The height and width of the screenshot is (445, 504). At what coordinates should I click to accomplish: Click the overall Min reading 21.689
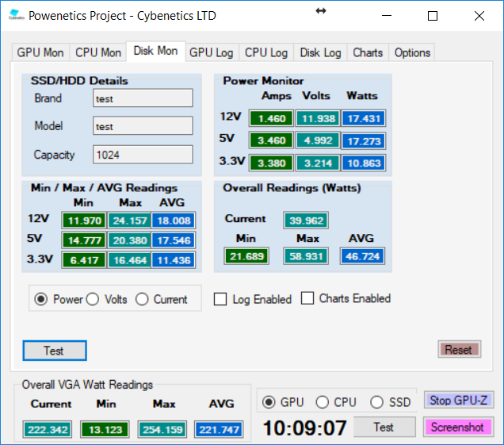coord(246,256)
